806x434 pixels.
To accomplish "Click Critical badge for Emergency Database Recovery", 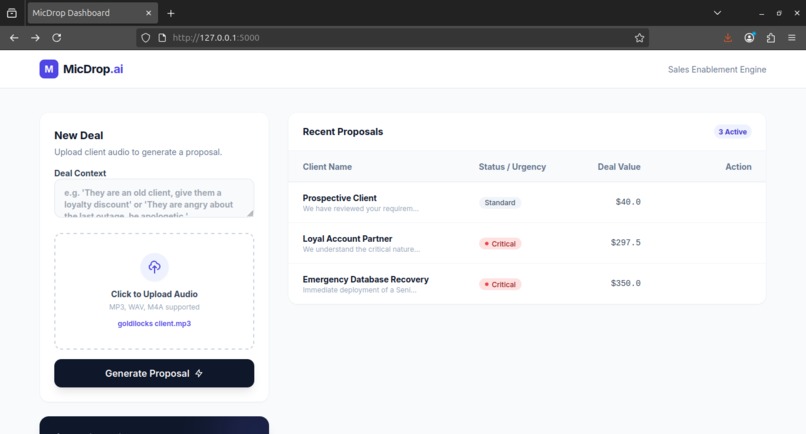I will pyautogui.click(x=500, y=284).
